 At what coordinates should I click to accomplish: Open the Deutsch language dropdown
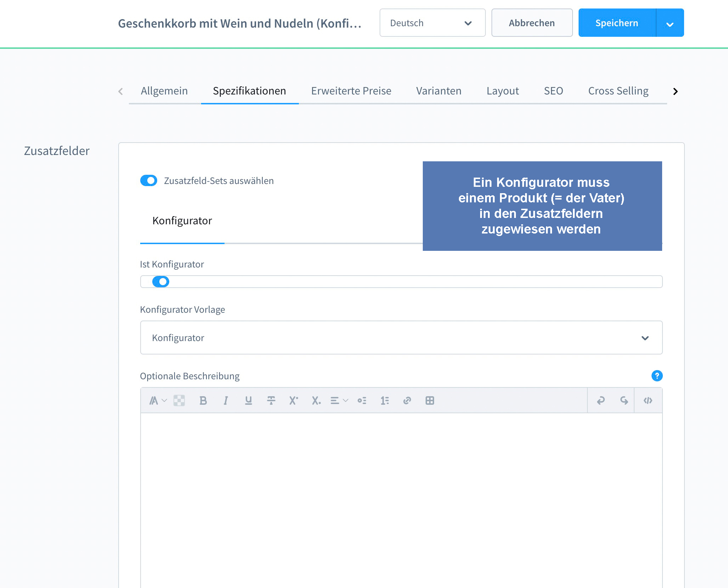[x=432, y=23]
